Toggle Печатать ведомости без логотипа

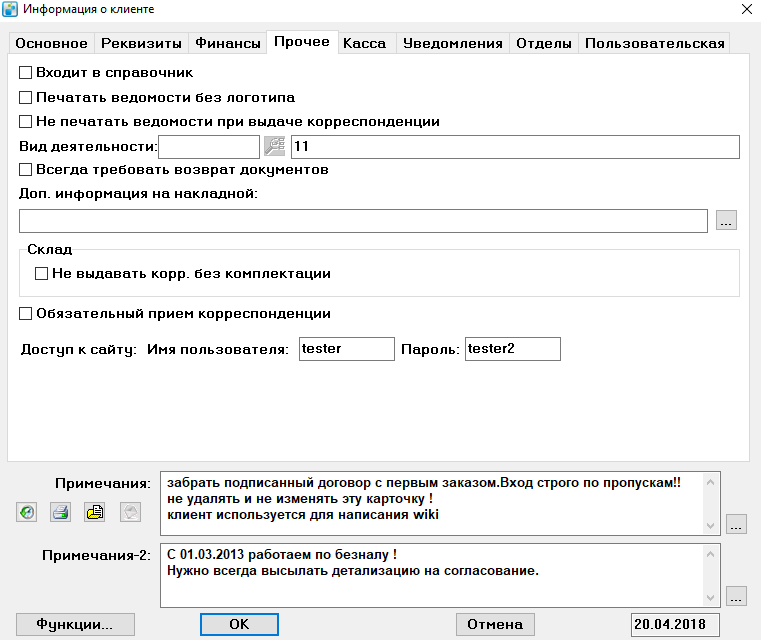(x=25, y=98)
